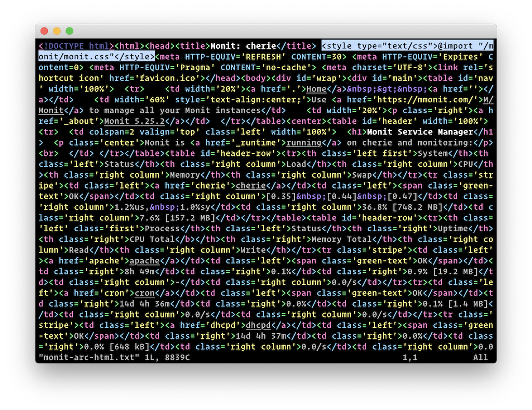Click the "Write" column header text
This screenshot has height=410, width=532.
(x=254, y=250)
